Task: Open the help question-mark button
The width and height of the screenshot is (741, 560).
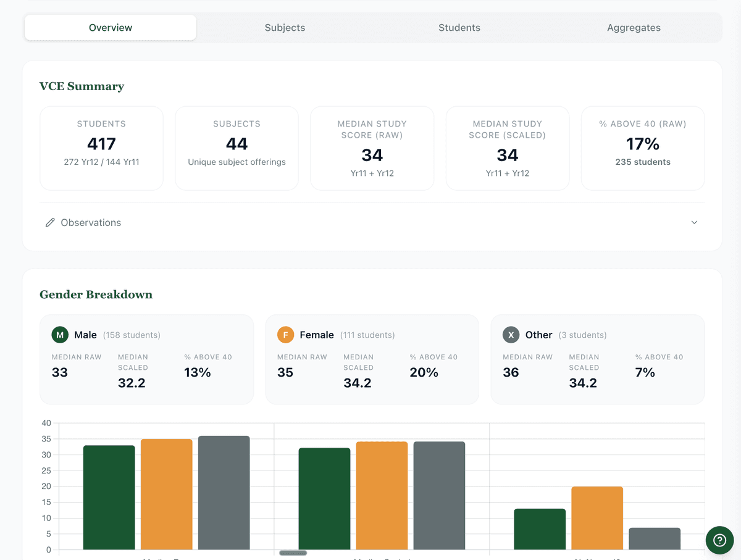Action: (719, 540)
